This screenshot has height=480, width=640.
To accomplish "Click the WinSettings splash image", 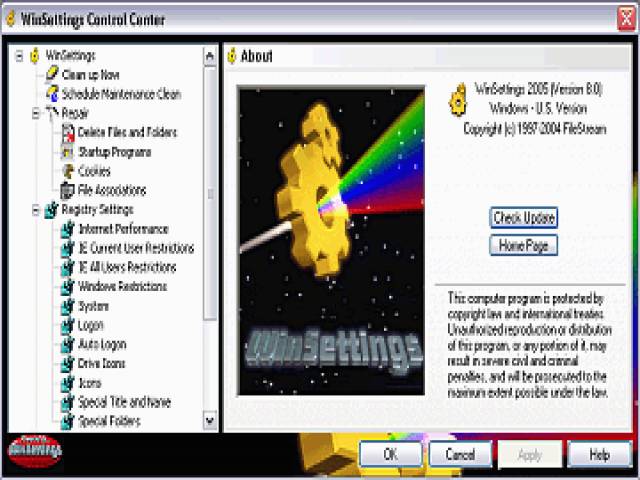I will (331, 241).
